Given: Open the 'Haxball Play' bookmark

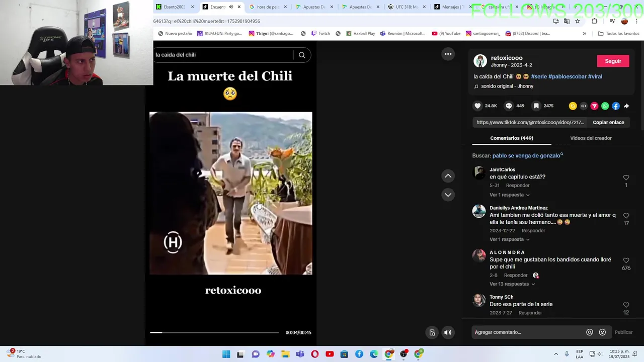Looking at the screenshot, I should tap(360, 34).
